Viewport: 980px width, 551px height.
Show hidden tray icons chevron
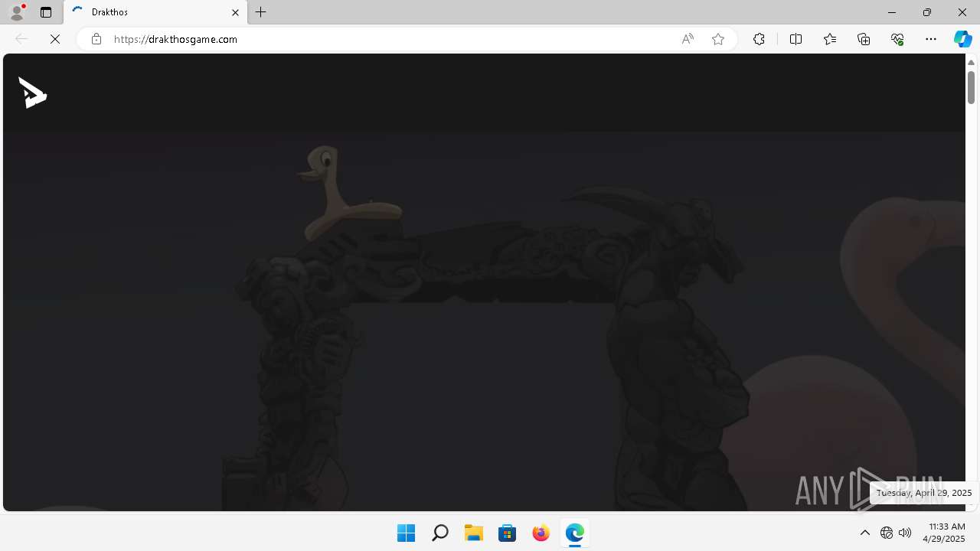tap(865, 533)
